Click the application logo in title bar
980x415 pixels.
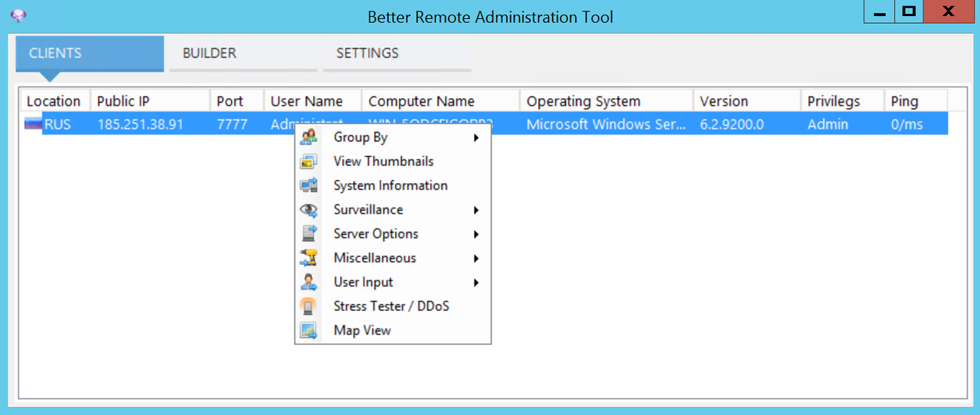pyautogui.click(x=18, y=15)
